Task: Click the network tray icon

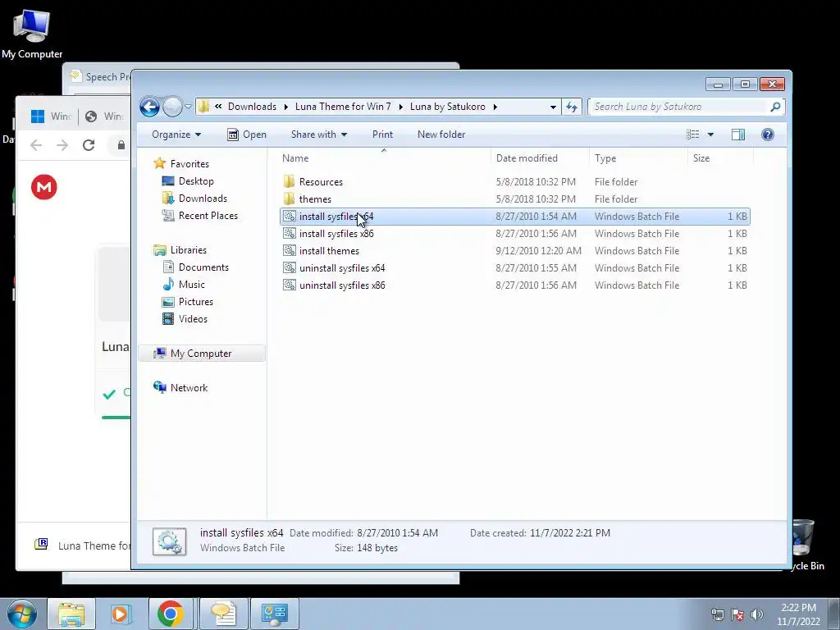Action: click(x=717, y=614)
